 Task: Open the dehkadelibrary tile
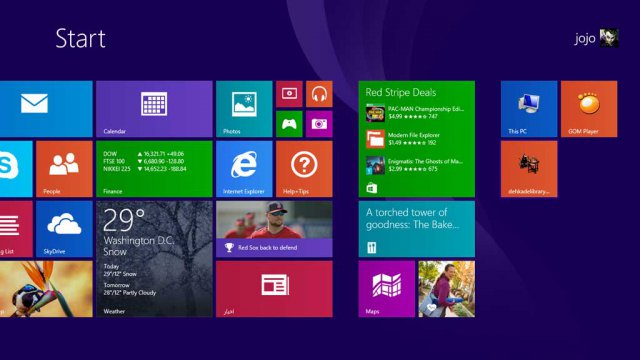click(x=529, y=169)
